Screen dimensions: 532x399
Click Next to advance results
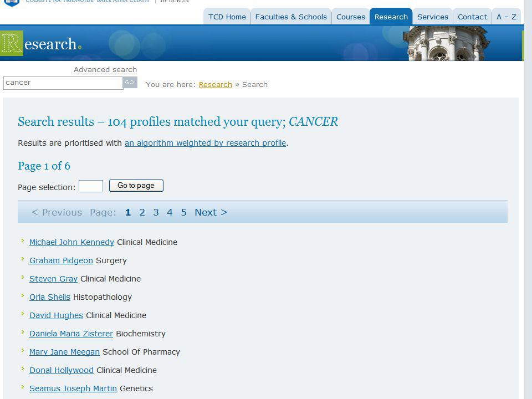click(211, 212)
